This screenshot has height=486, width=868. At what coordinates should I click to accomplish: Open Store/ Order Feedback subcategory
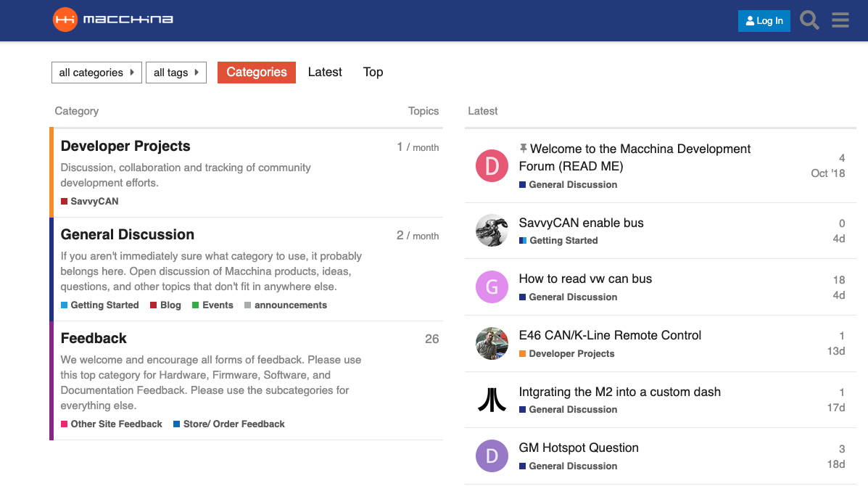(x=229, y=424)
